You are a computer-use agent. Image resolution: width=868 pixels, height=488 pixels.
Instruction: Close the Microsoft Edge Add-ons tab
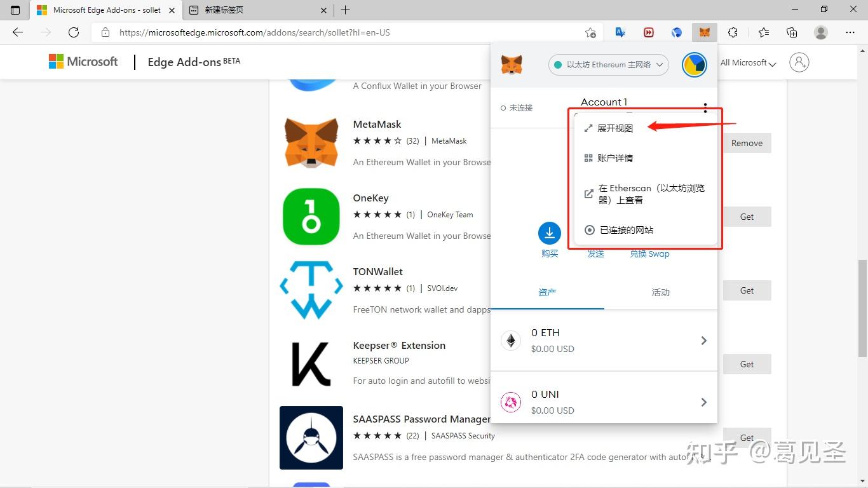[172, 10]
